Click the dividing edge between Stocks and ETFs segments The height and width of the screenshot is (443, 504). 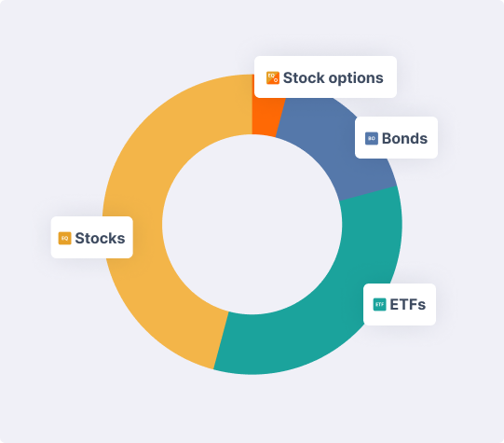[x=221, y=340]
